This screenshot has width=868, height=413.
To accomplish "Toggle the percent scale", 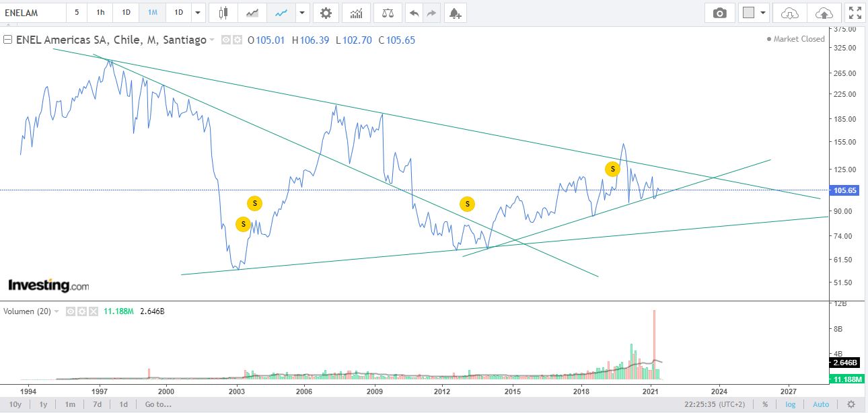I will (765, 404).
